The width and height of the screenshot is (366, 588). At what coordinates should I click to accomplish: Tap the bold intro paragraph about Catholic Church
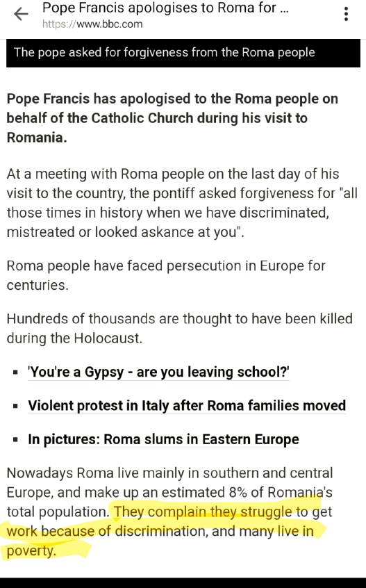click(x=172, y=118)
